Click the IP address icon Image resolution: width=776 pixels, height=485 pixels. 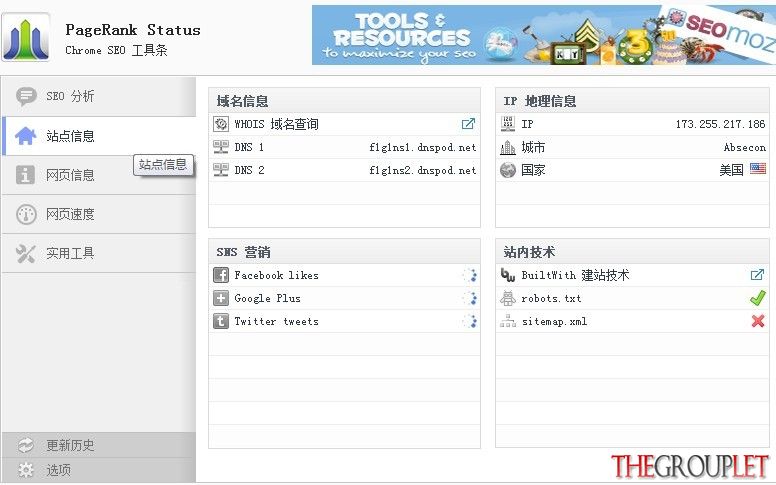[508, 124]
